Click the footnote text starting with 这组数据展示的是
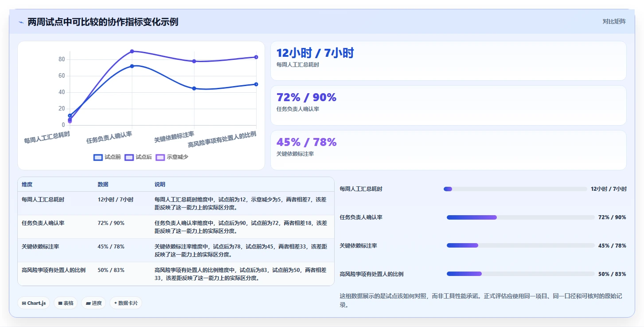Viewport: 644px width, 327px height. (x=481, y=300)
